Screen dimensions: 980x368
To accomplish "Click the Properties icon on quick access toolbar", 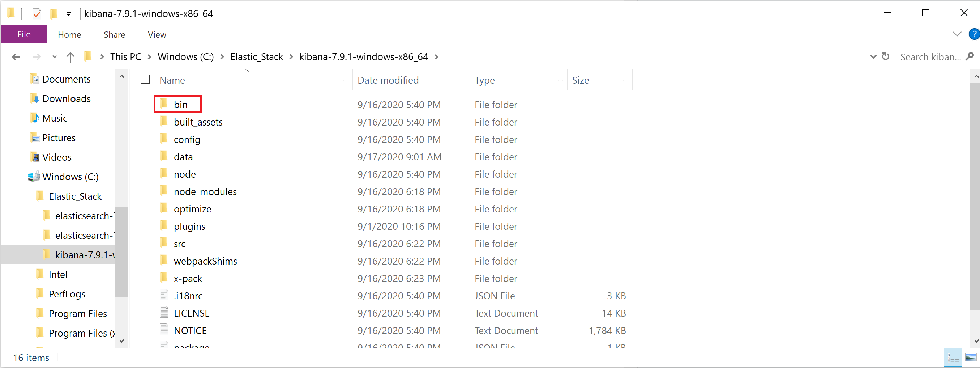I will (x=37, y=13).
